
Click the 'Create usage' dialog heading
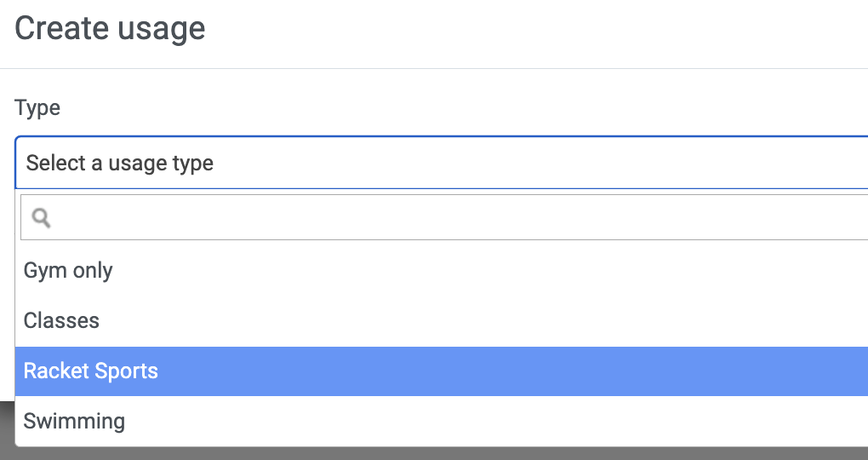tap(110, 28)
